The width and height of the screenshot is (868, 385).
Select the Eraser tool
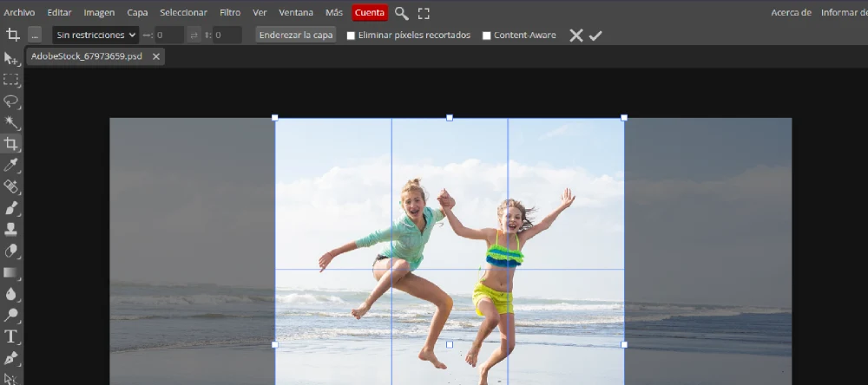11,251
